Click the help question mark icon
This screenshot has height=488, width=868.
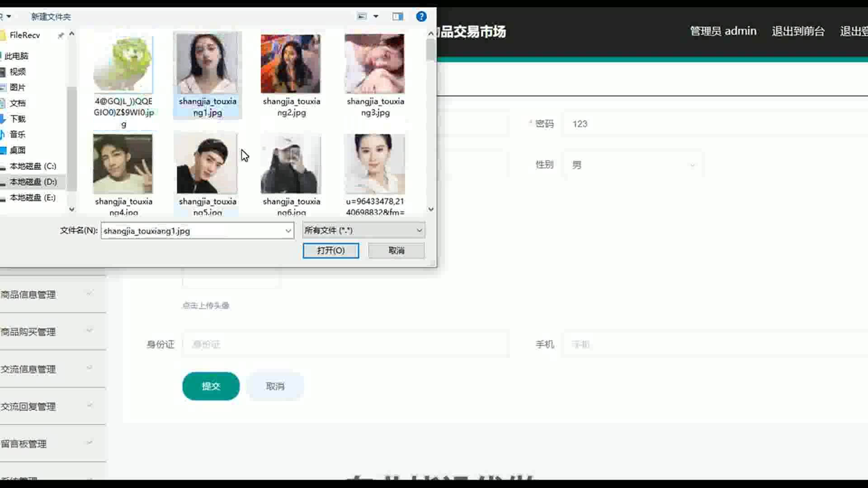tap(421, 17)
